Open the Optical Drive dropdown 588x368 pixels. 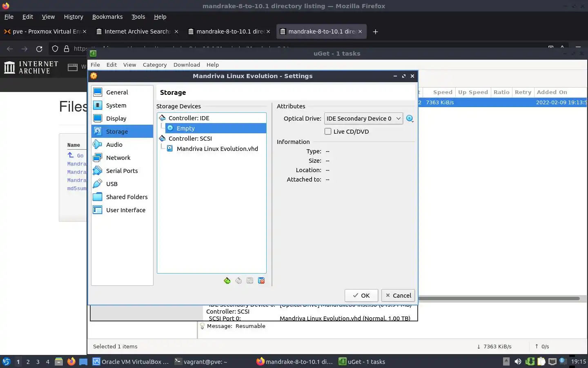pos(363,119)
